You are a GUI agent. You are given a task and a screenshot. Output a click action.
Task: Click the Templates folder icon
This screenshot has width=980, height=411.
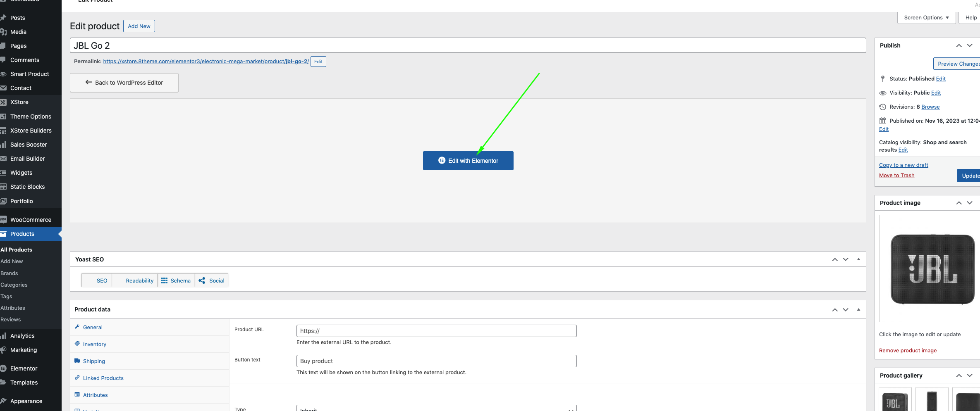pyautogui.click(x=3, y=382)
